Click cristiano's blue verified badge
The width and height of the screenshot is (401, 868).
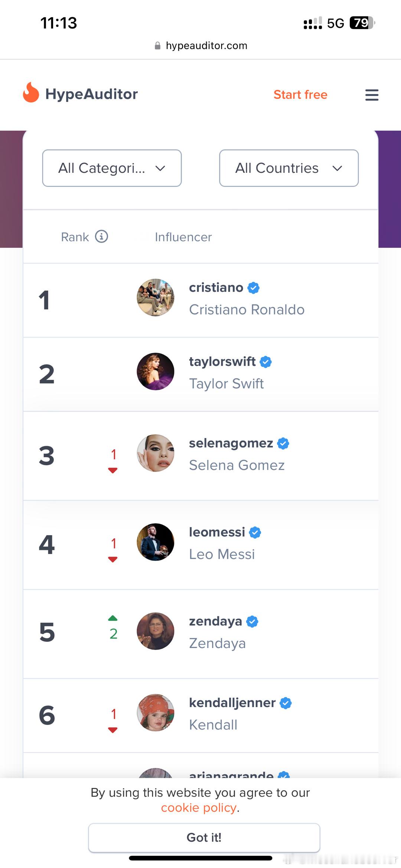pyautogui.click(x=254, y=288)
